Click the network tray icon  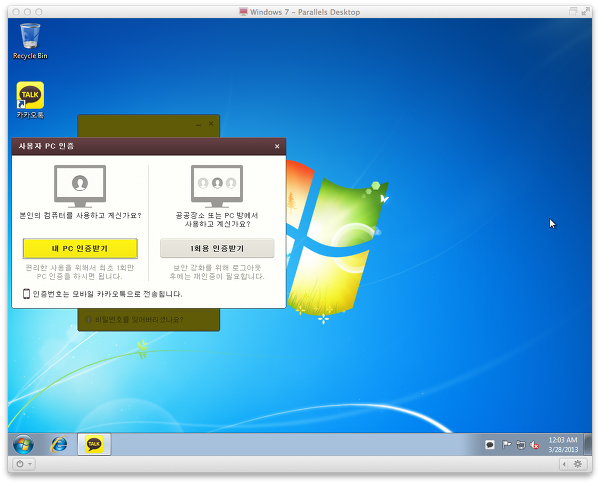point(521,445)
